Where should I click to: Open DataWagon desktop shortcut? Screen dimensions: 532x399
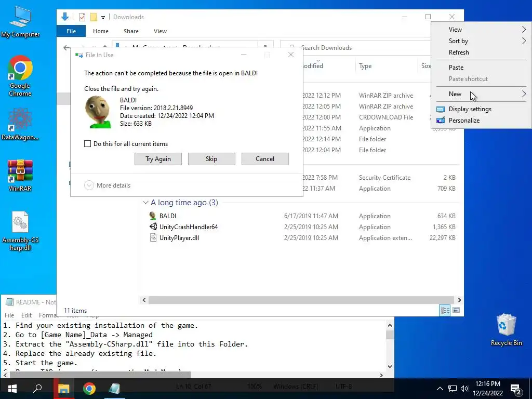point(20,124)
